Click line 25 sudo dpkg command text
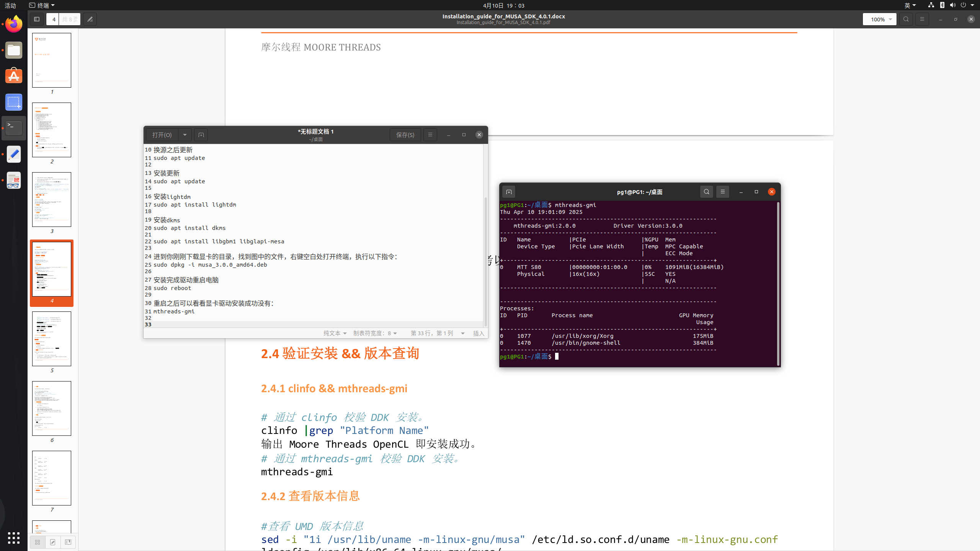Screen dimensions: 980x551 210,265
